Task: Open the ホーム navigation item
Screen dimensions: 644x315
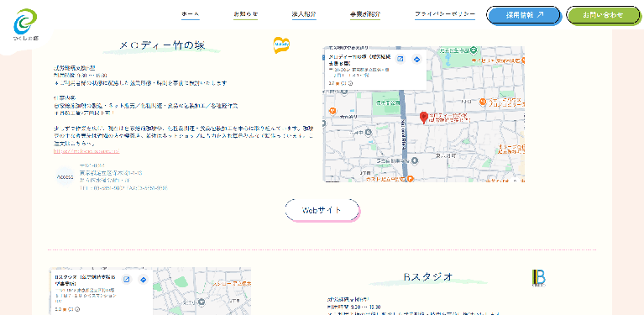Action: click(x=190, y=14)
